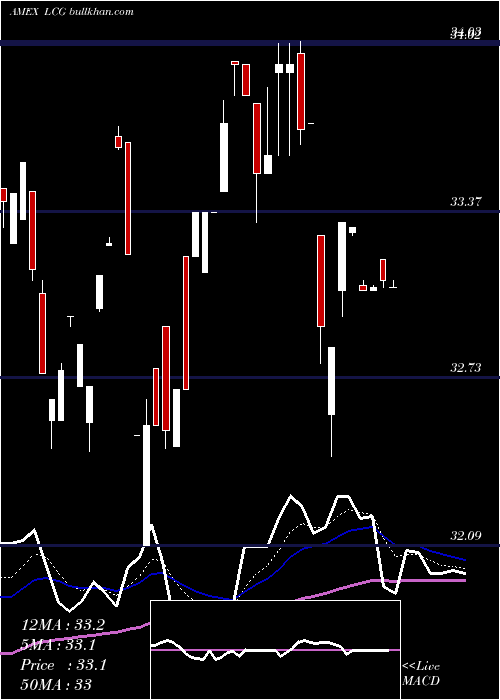This screenshot has height=700, width=500.
Task: Click the top price label near 34.02
Action: (x=466, y=33)
